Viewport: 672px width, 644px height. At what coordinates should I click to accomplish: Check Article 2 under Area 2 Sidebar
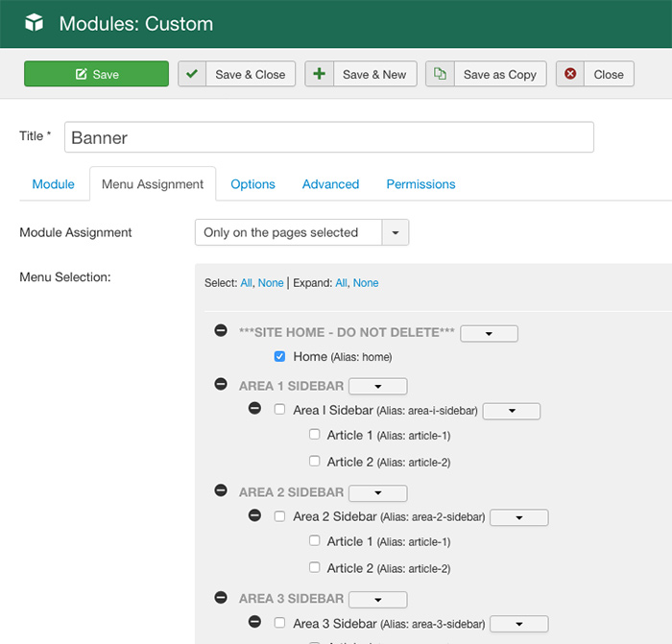(x=315, y=567)
